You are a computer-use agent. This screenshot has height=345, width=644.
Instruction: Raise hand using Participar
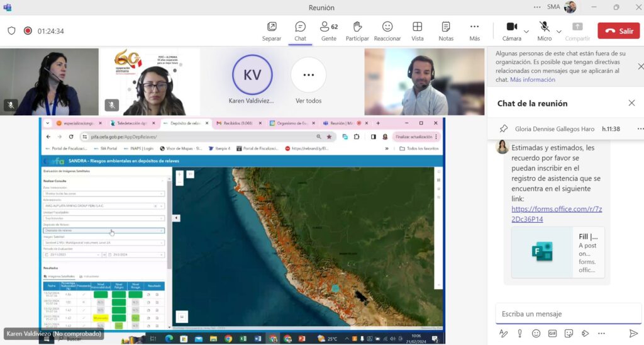[357, 31]
